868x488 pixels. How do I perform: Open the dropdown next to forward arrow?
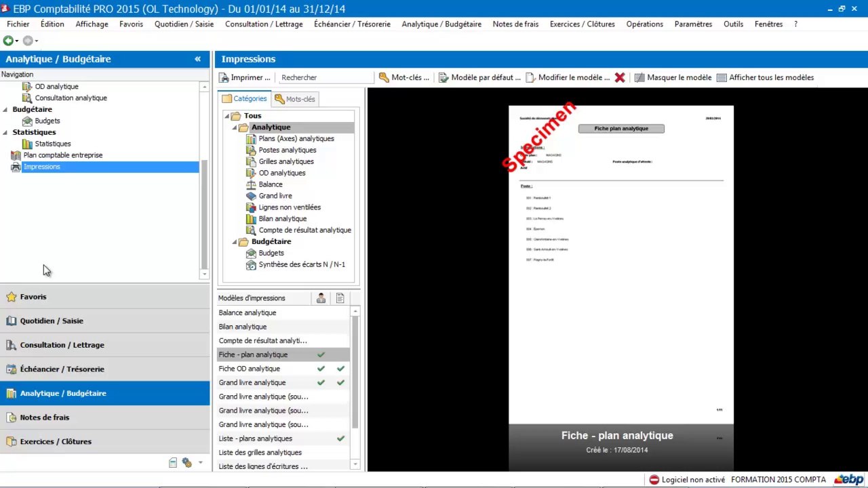point(37,41)
